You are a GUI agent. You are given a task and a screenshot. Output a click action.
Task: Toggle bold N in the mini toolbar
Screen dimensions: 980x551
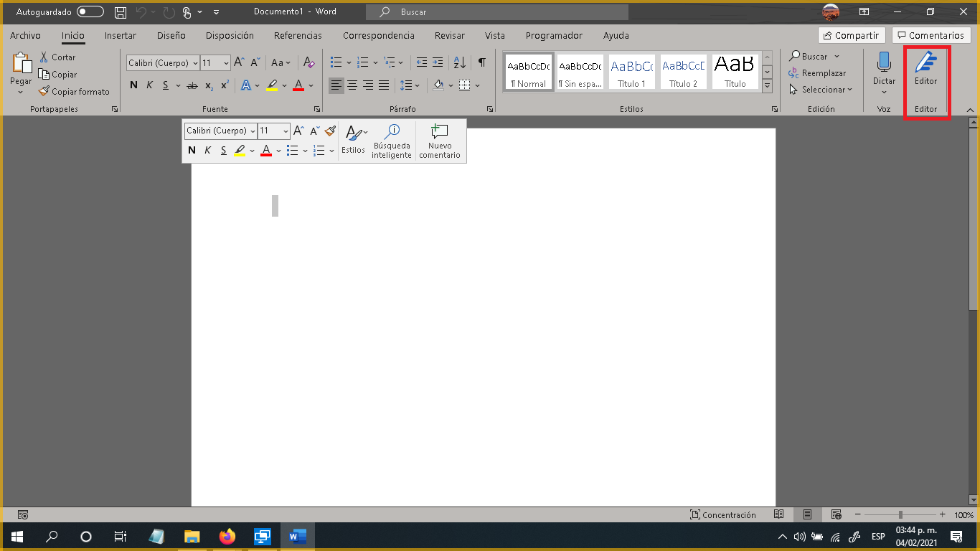(x=192, y=150)
